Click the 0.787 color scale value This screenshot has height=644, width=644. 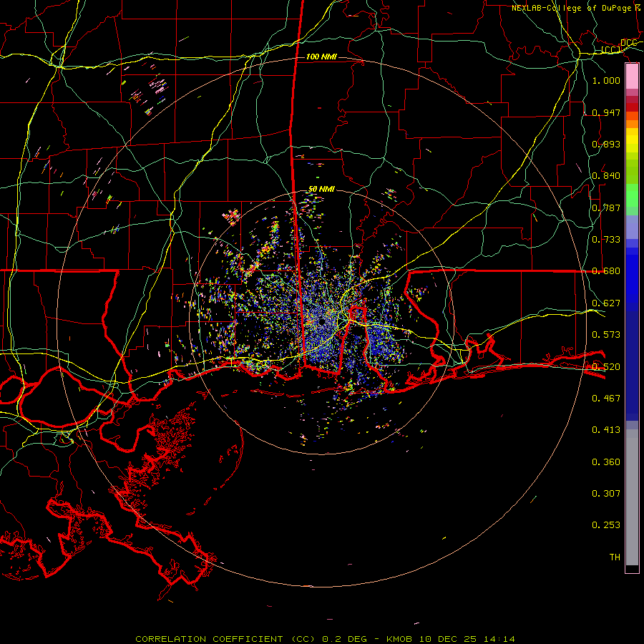pos(606,208)
